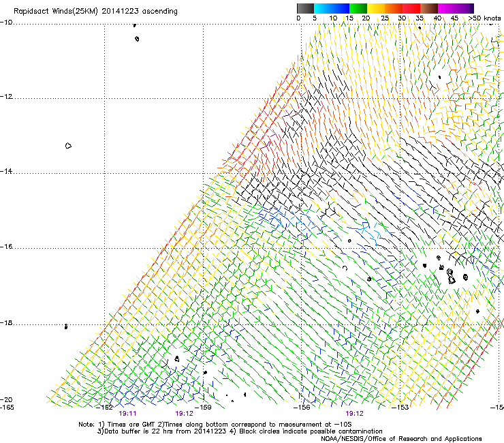
Task: Select the green 15-20 knots color swatch
Action: coord(358,8)
